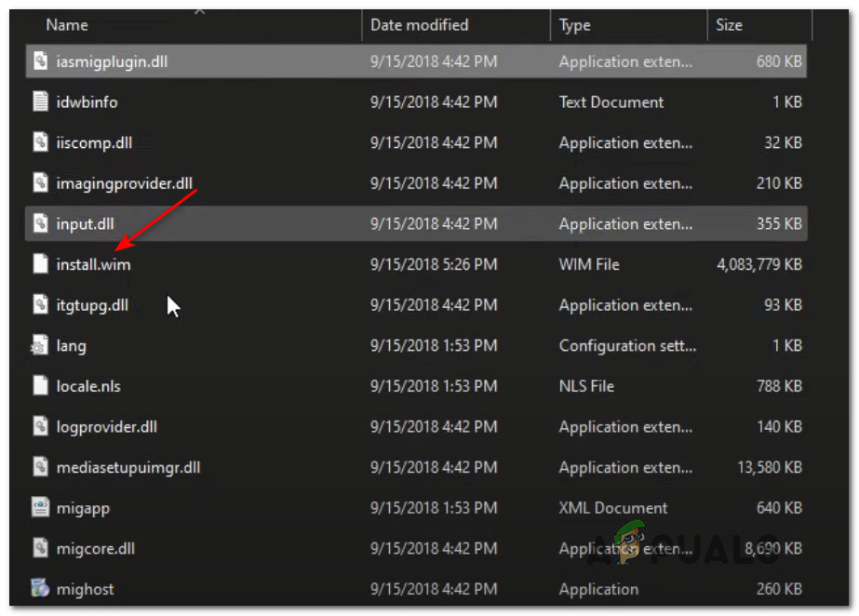
Task: Click the 210 KB size cell
Action: 779,183
